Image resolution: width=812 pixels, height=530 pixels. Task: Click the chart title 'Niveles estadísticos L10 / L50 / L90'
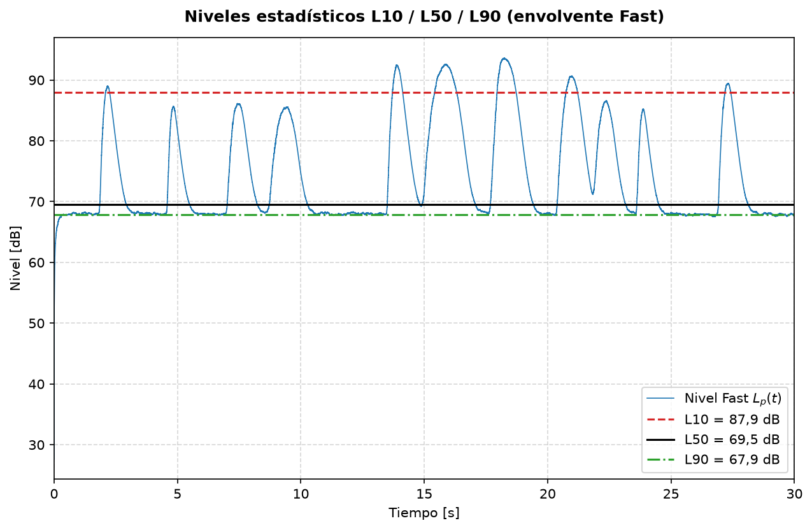[424, 17]
